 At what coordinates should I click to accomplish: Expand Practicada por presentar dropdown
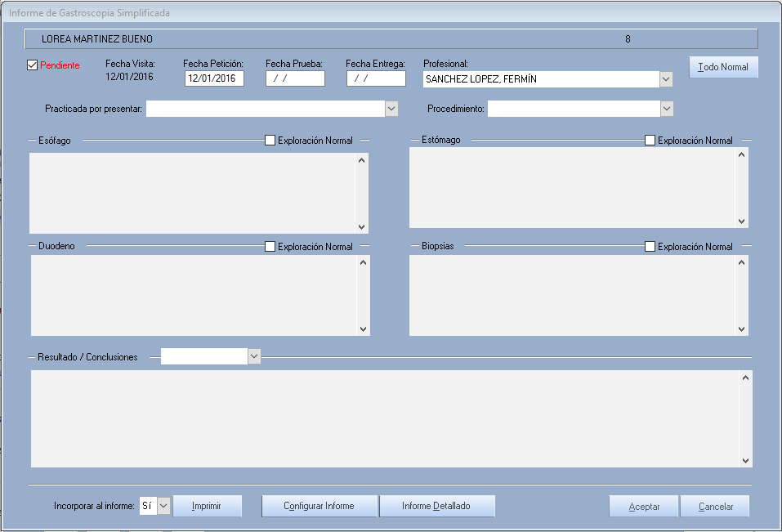pyautogui.click(x=391, y=109)
